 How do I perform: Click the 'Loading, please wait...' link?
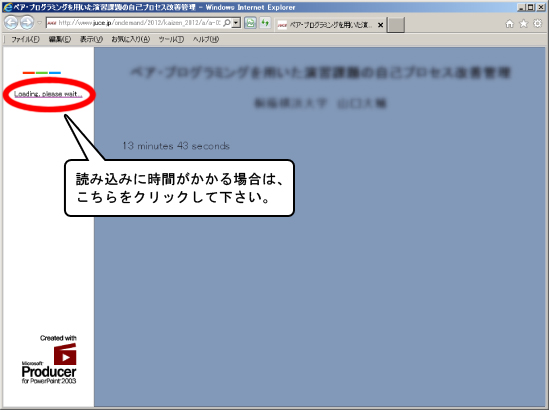click(48, 94)
